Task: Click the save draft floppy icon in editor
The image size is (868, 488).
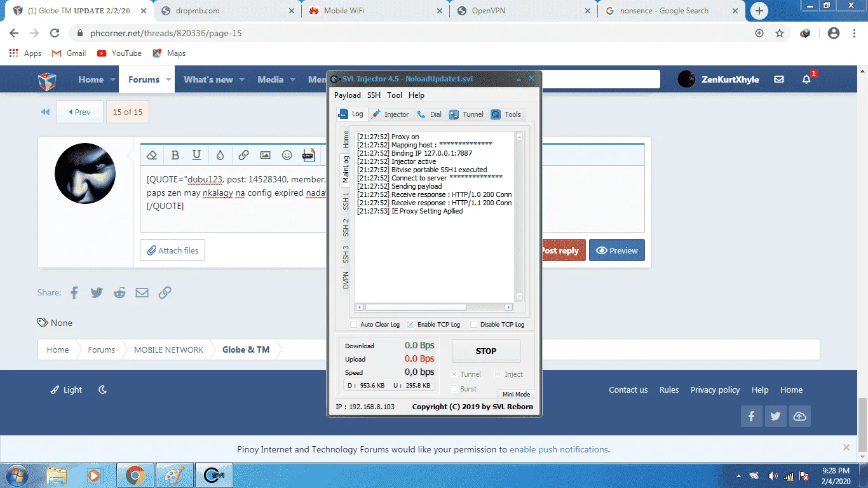Action: tap(309, 155)
